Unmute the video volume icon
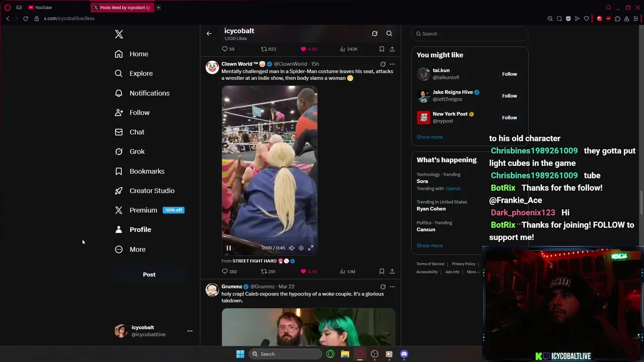 click(x=291, y=248)
